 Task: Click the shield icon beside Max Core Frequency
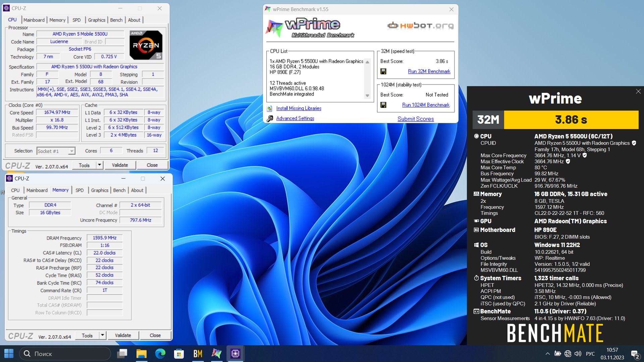pyautogui.click(x=585, y=156)
